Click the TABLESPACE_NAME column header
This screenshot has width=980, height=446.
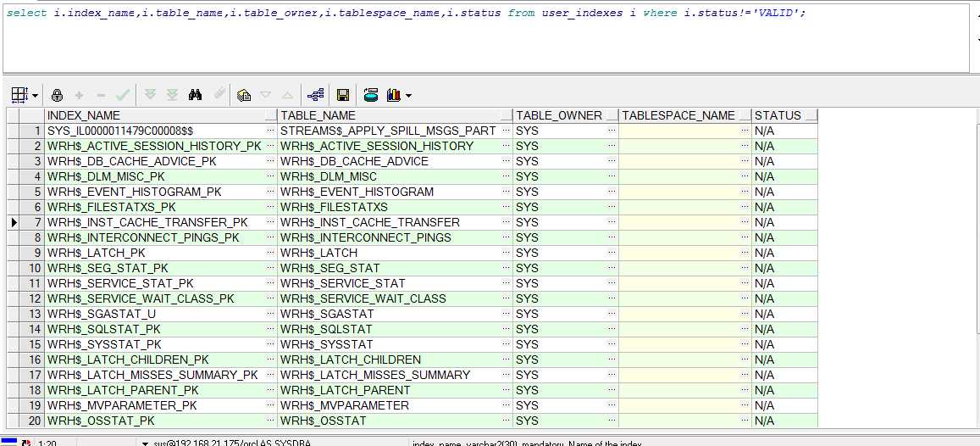click(678, 115)
